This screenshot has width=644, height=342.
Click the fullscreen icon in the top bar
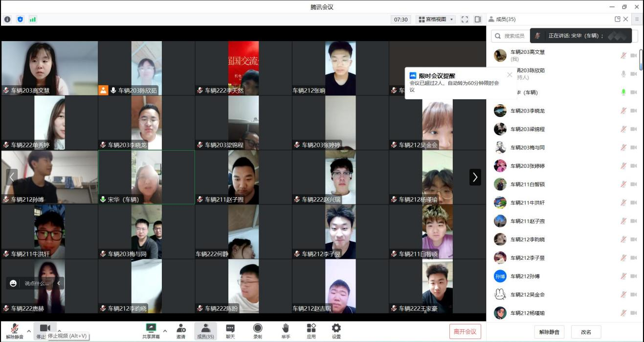[465, 20]
